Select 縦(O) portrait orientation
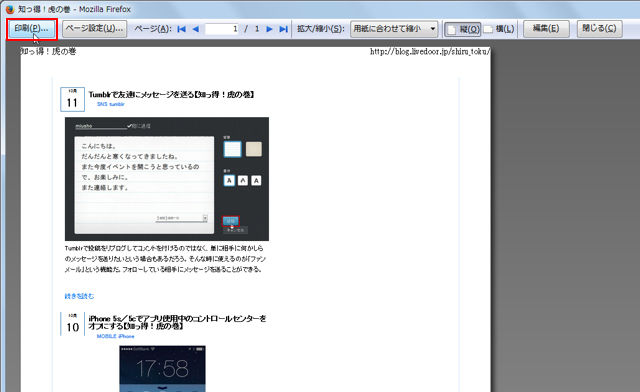Image resolution: width=640 pixels, height=392 pixels. tap(463, 29)
